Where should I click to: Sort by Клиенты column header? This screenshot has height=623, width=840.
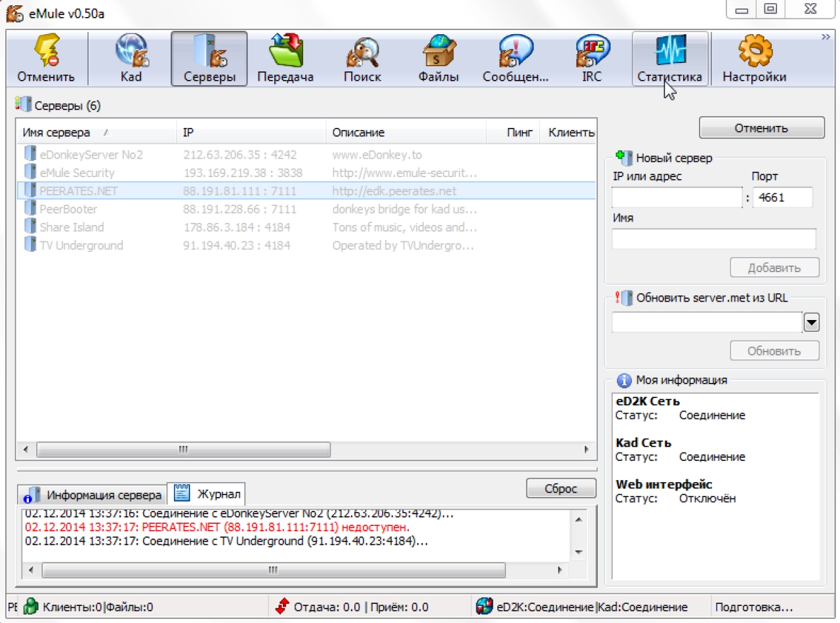568,132
